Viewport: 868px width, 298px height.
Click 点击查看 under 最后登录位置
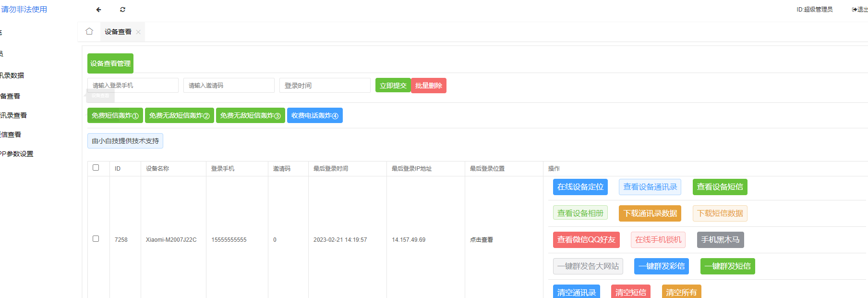[x=482, y=240]
